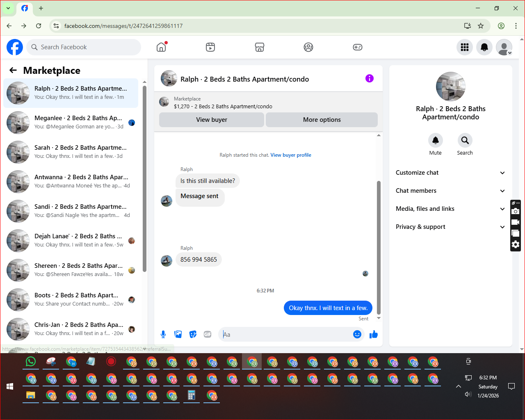Show hidden system tray icons
Screen dimensions: 525x420
click(x=459, y=386)
